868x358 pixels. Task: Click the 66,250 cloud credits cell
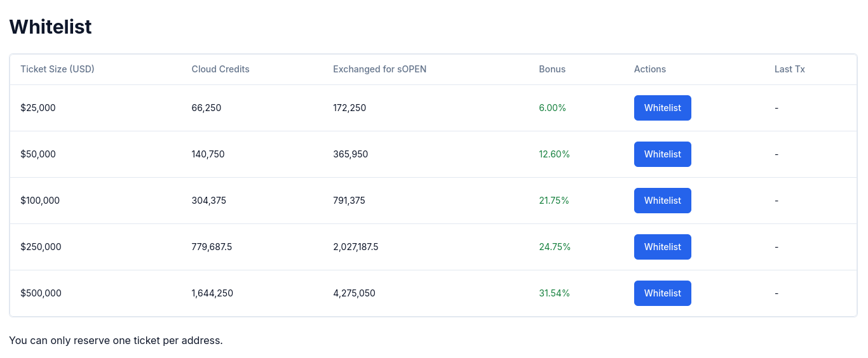pyautogui.click(x=207, y=108)
